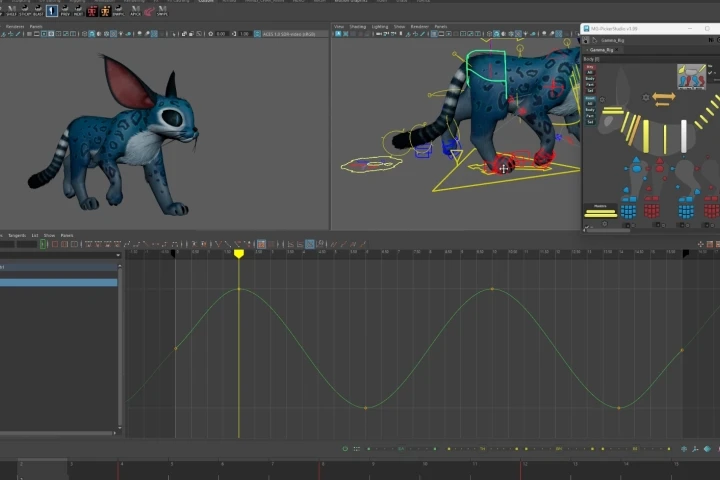This screenshot has width=720, height=480.
Task: Select the curve keyframe at the second peak
Action: (x=492, y=289)
